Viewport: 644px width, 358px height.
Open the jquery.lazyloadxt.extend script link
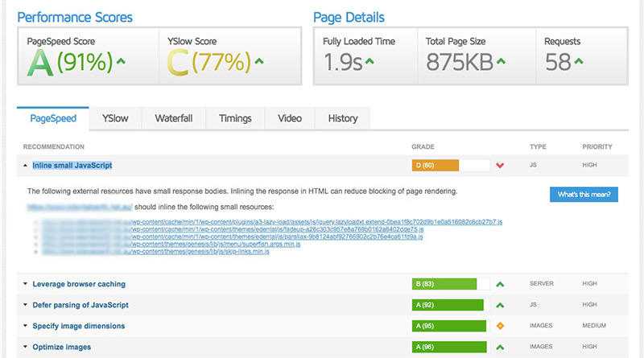272,222
